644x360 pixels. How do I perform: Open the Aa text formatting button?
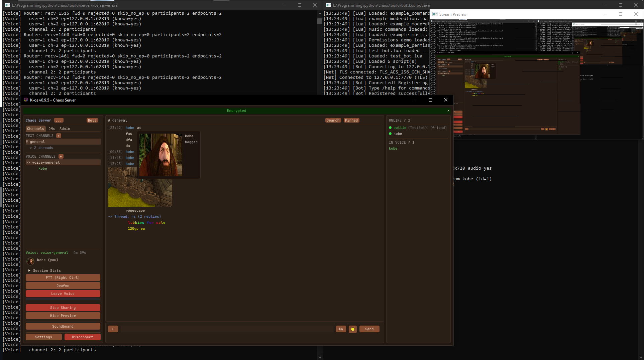point(341,329)
